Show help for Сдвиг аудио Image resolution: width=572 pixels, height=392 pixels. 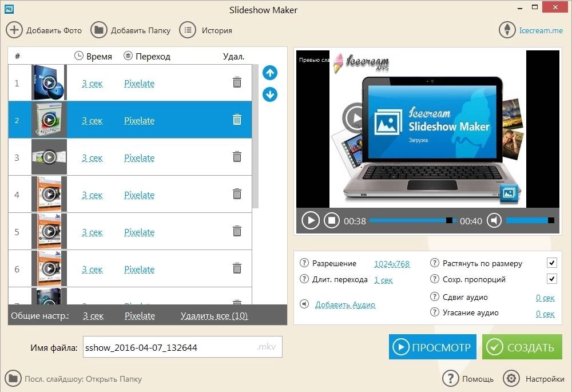435,296
